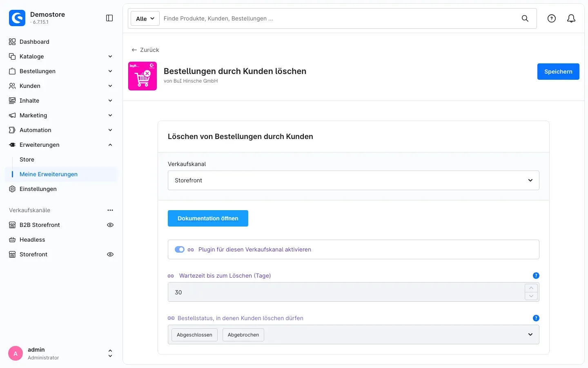Go back via Zurück link
Viewport: 588px width, 368px height.
tap(145, 50)
